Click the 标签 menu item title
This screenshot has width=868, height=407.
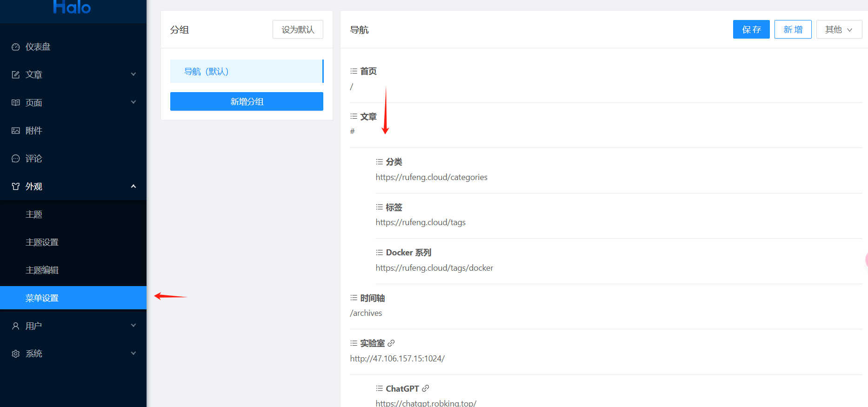(x=394, y=207)
